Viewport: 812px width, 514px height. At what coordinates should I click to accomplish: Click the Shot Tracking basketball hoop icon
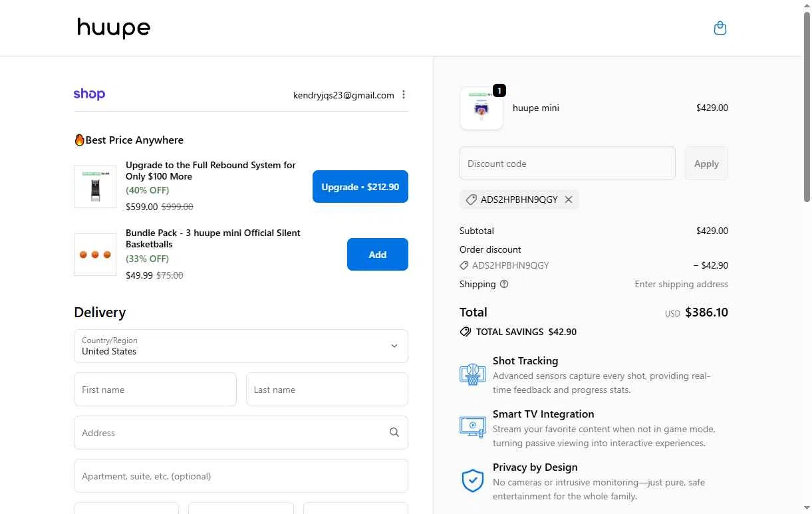(x=473, y=374)
